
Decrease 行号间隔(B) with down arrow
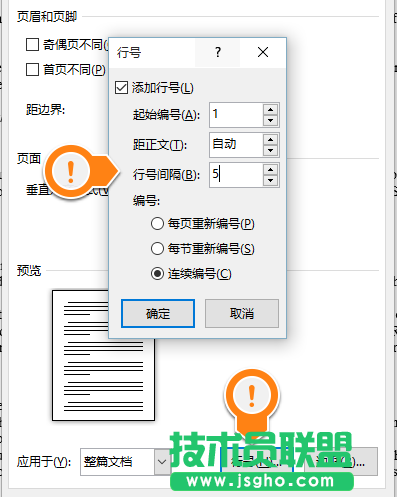click(270, 181)
